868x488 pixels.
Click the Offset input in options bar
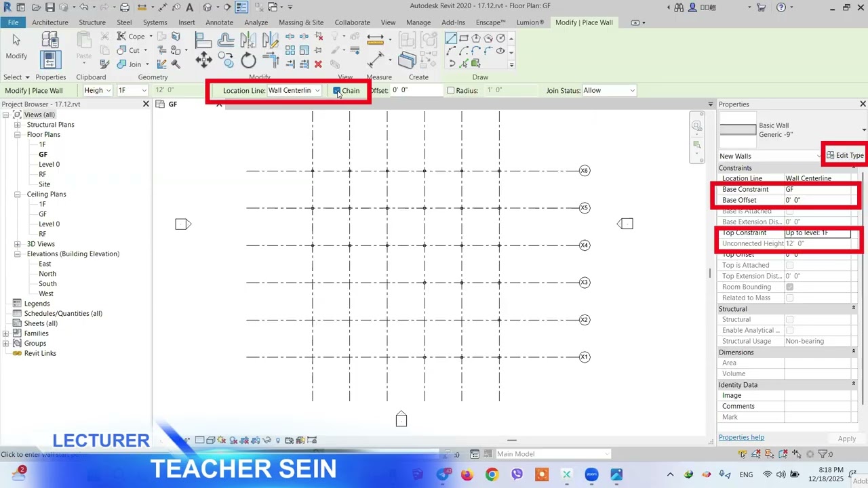[x=416, y=91]
